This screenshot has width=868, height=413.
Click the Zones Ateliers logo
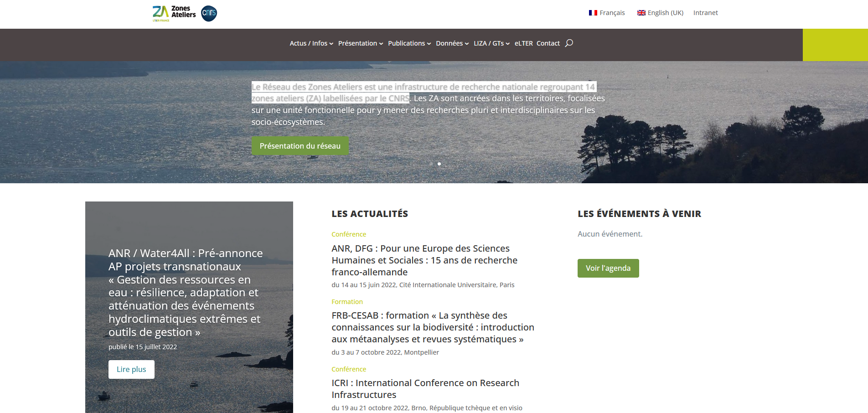pyautogui.click(x=174, y=13)
